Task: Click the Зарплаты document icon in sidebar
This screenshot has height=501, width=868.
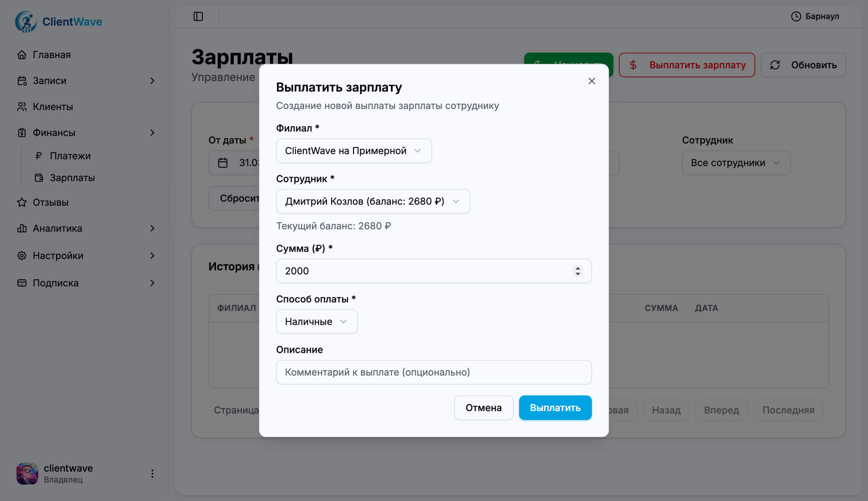Action: [39, 178]
